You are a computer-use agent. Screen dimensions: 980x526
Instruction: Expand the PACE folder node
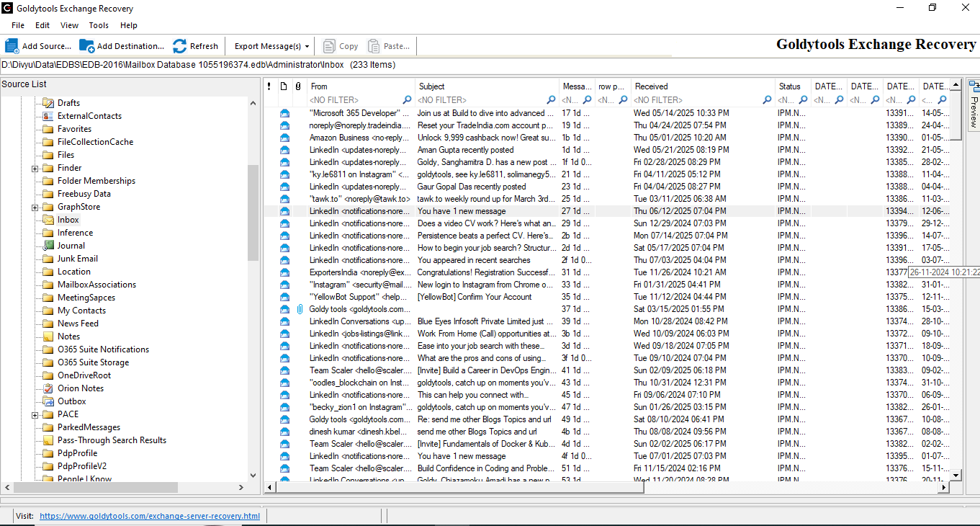(x=35, y=415)
